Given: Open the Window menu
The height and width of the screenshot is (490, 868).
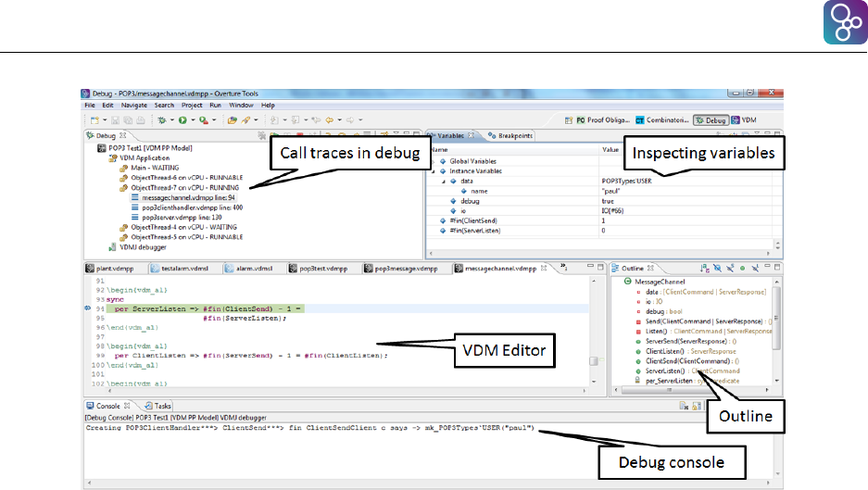Looking at the screenshot, I should point(241,106).
